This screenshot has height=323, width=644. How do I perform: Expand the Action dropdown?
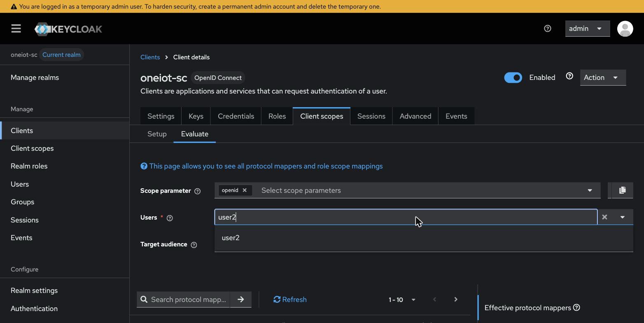coord(603,77)
